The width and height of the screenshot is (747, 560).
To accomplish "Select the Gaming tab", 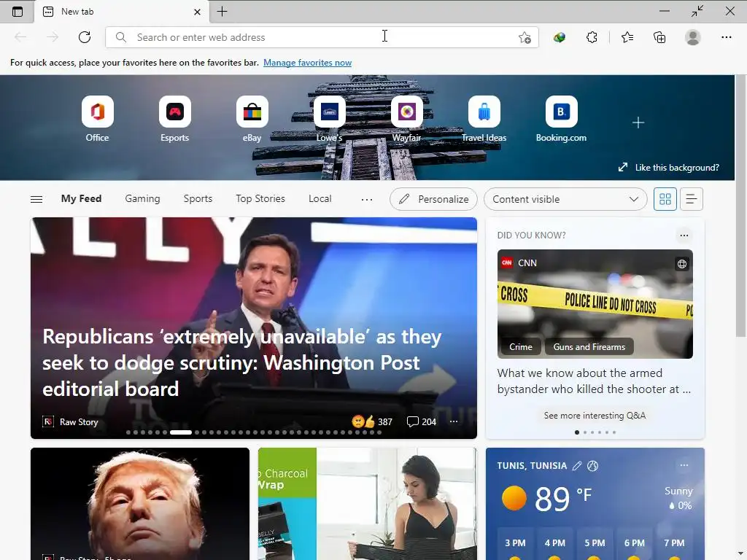I will (x=142, y=198).
